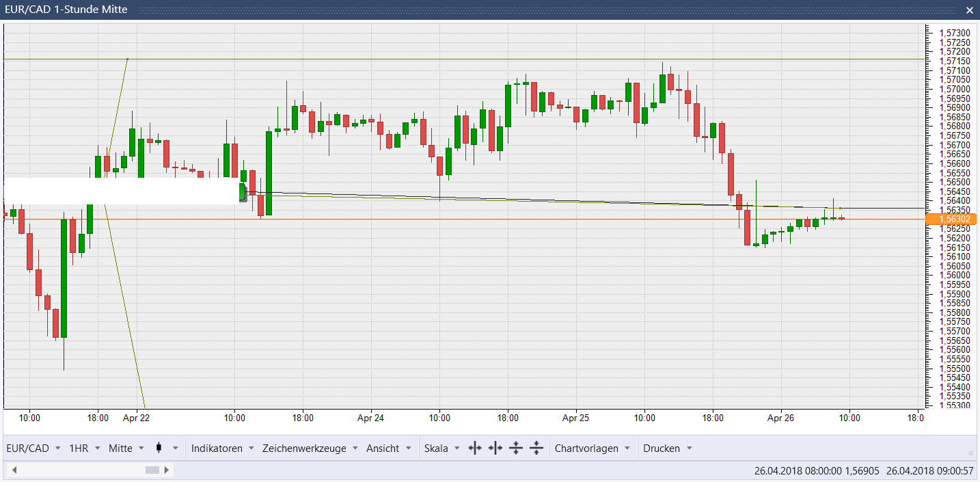The width and height of the screenshot is (980, 482).
Task: Open the 1HR timeframe dropdown
Action: tap(85, 448)
